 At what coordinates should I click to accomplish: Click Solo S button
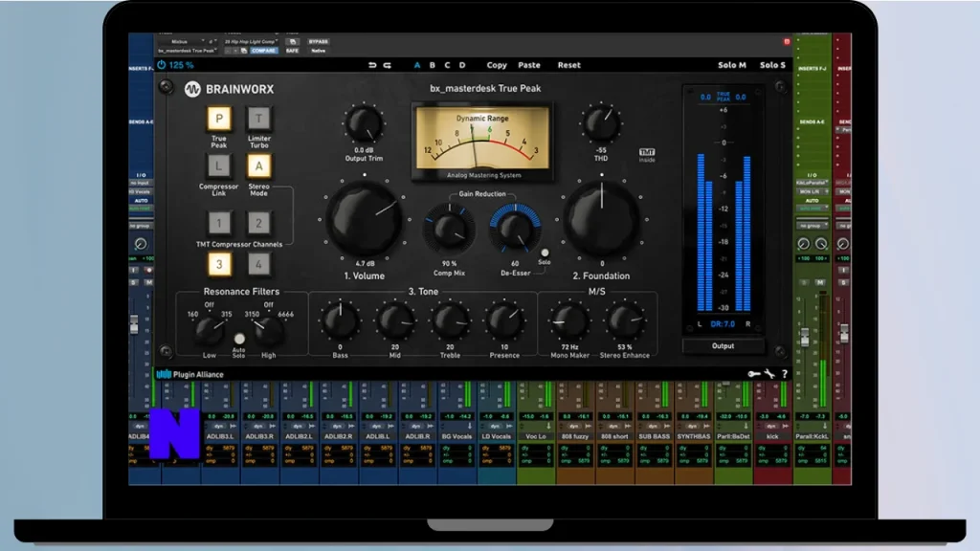click(772, 65)
